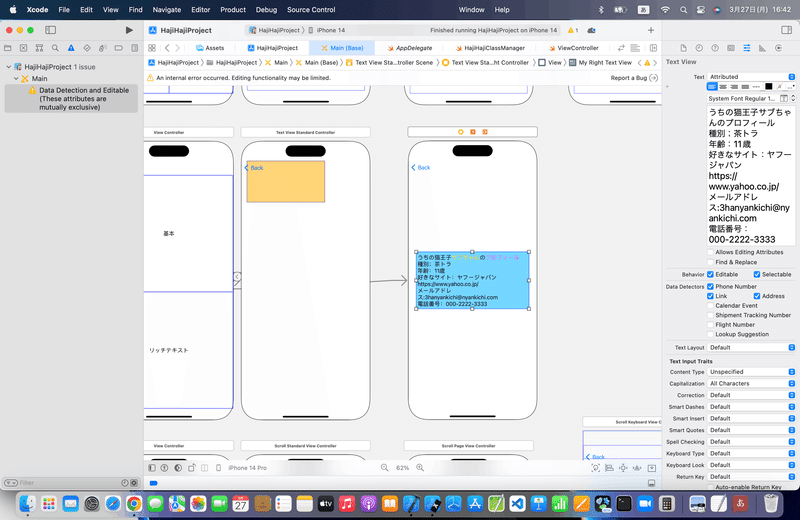Select the iPhone 14 run destination
800x520 pixels.
tap(327, 31)
